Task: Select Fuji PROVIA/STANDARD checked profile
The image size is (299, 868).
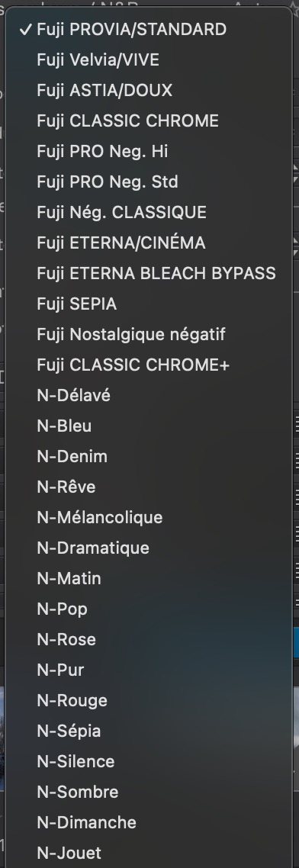Action: click(149, 29)
